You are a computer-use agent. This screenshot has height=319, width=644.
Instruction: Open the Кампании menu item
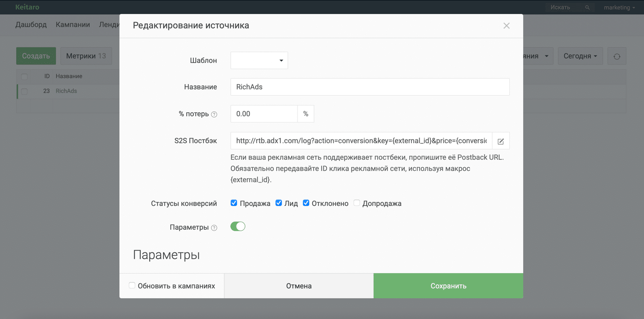73,25
